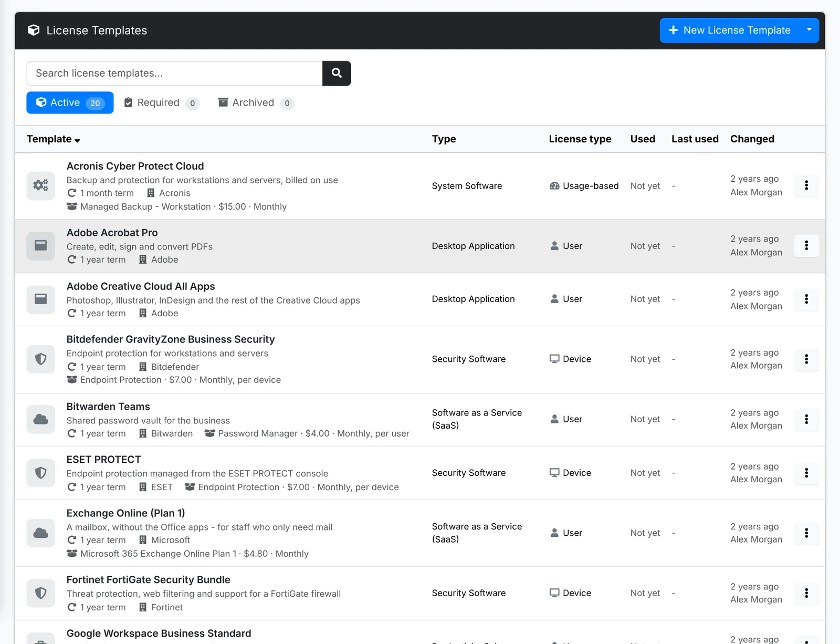
Task: Click shield icon of Fortinet FortiGate bundle
Action: [41, 593]
